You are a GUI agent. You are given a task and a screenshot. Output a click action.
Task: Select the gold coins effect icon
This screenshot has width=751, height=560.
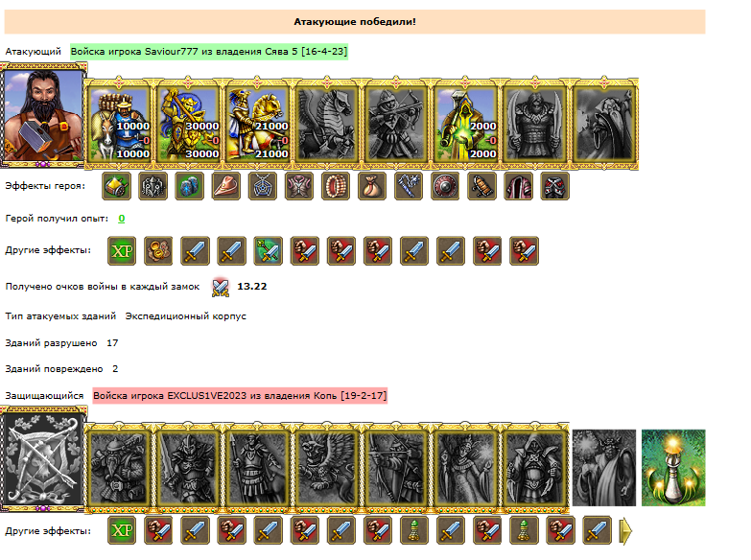pos(158,250)
